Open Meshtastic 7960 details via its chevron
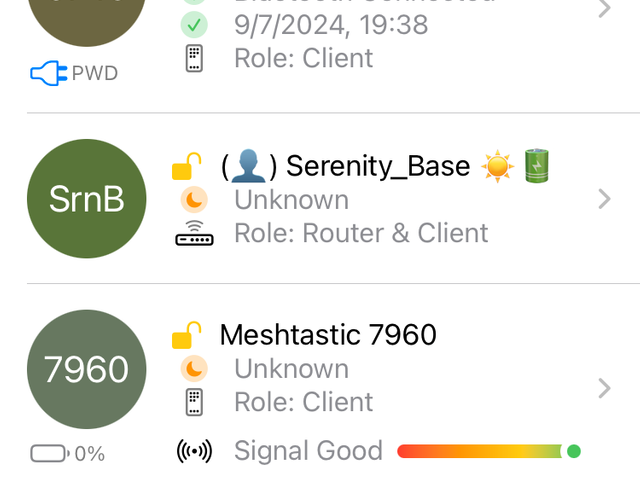The image size is (640, 480). 603,388
